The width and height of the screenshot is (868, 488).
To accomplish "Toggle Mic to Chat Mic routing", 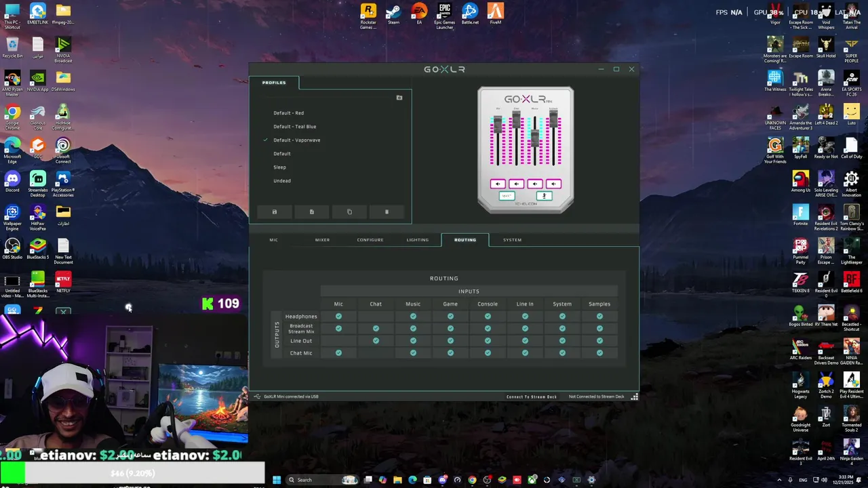I will [x=338, y=353].
